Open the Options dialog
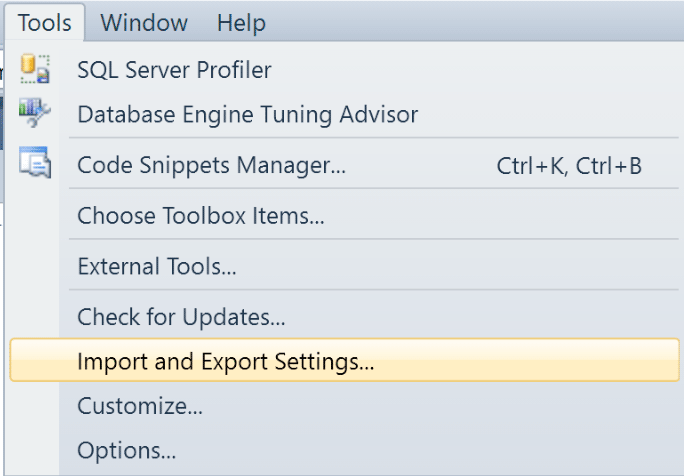The height and width of the screenshot is (476, 684). (x=127, y=451)
